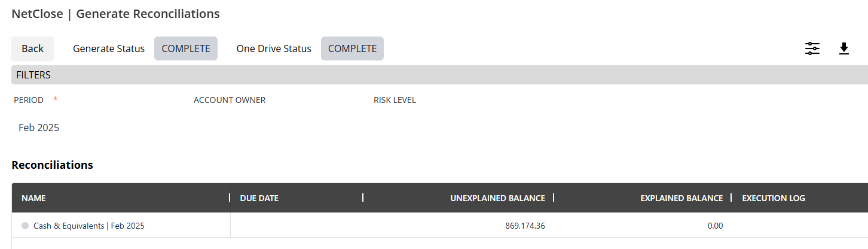
Task: Open the filter settings sliders icon
Action: (812, 48)
